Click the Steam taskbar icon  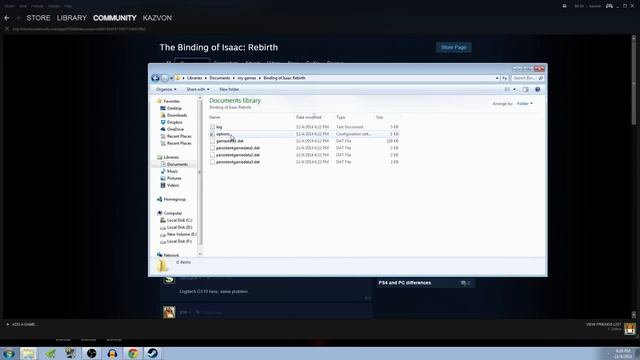153,353
